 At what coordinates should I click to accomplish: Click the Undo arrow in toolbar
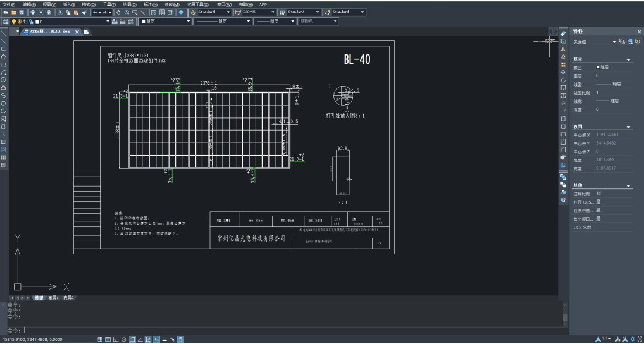point(95,12)
